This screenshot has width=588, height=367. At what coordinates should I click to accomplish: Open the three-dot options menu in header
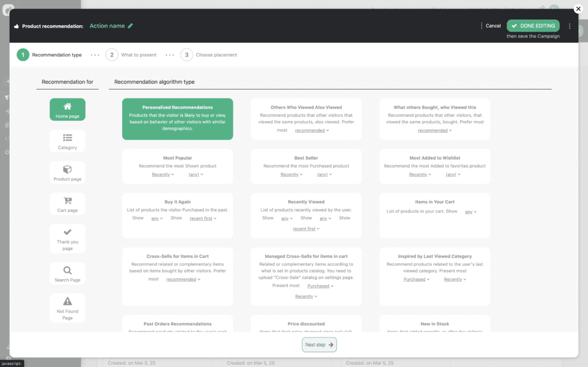pos(569,26)
